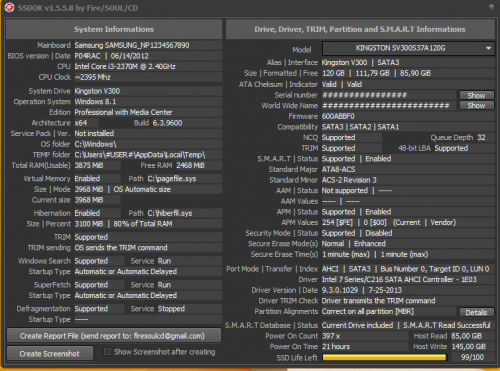Image resolution: width=500 pixels, height=371 pixels.
Task: Click the SSDOK app icon in title bar
Action: (x=9, y=8)
